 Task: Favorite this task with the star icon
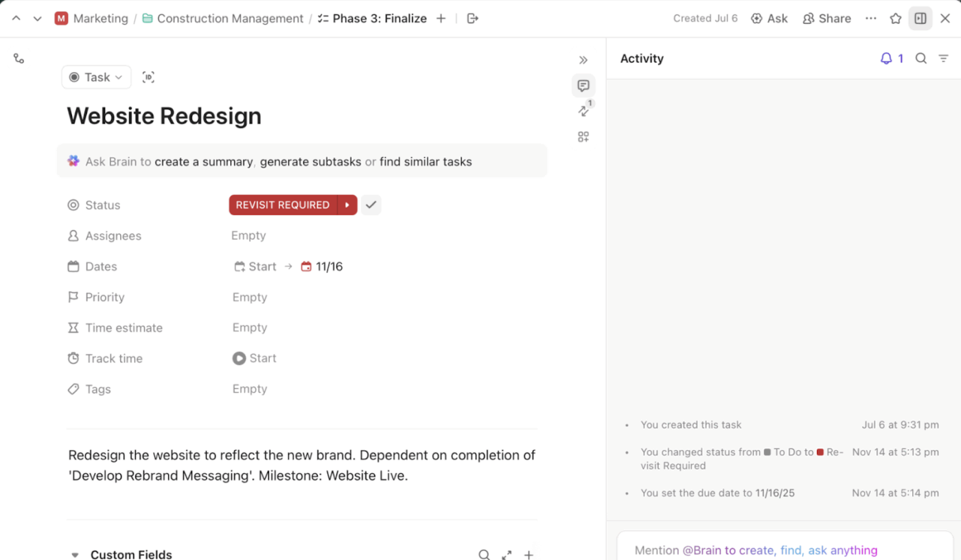point(896,19)
